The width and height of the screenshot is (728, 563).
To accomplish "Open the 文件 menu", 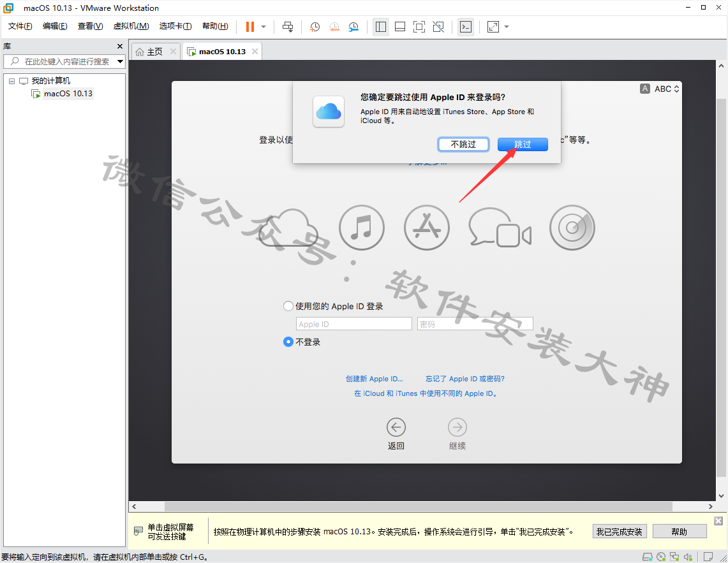I will 20,26.
